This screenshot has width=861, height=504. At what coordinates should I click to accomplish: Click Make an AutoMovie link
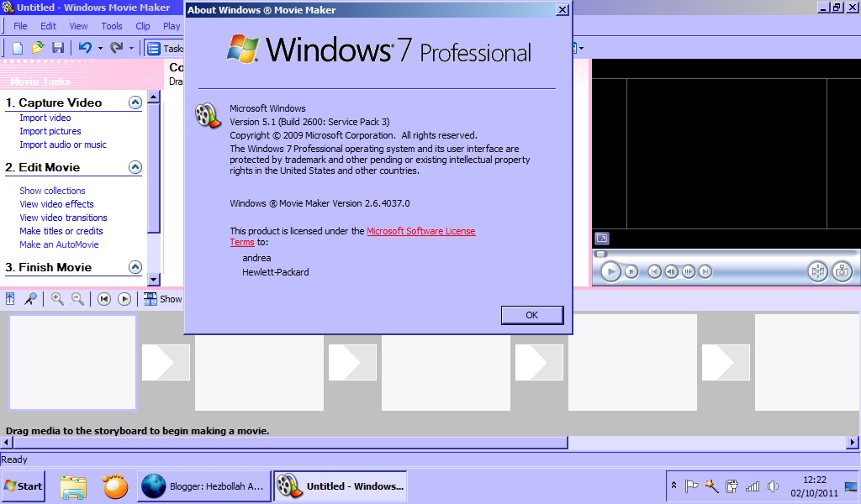pyautogui.click(x=59, y=244)
